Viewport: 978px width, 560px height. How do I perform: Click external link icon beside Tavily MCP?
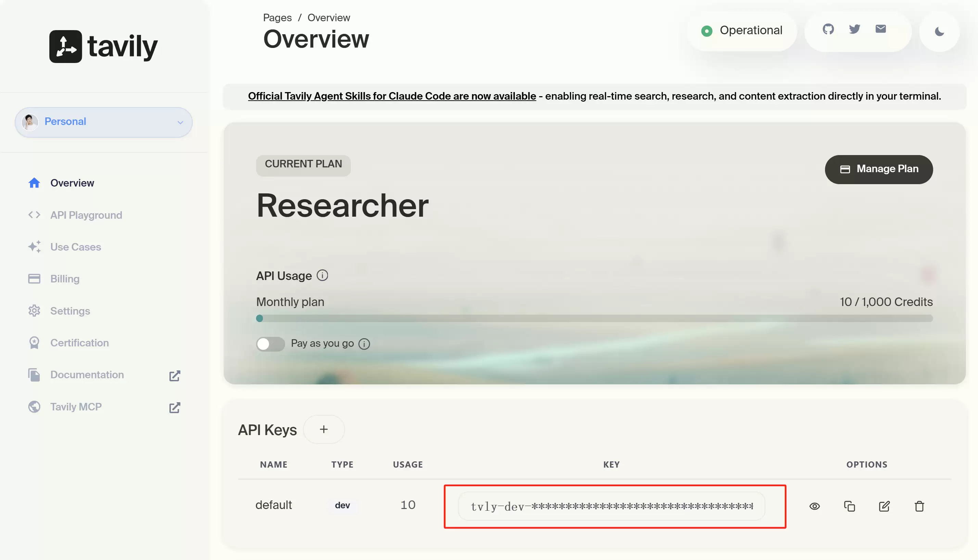[175, 408]
